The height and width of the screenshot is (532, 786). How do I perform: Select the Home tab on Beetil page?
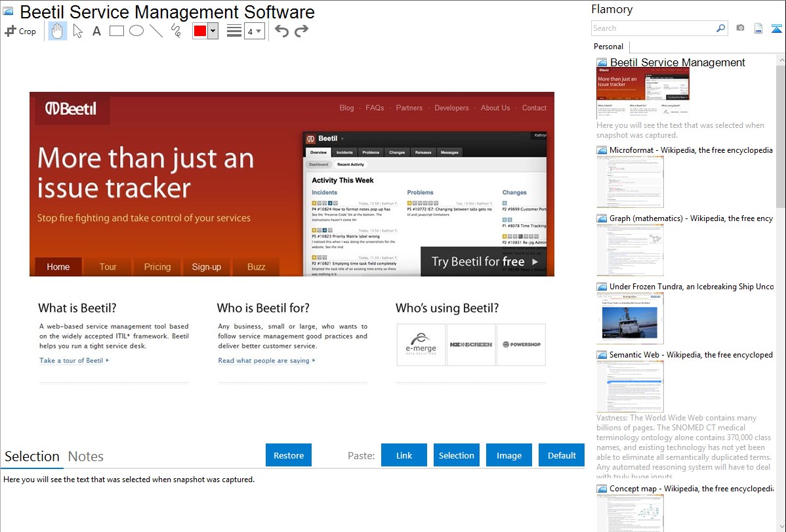(58, 267)
